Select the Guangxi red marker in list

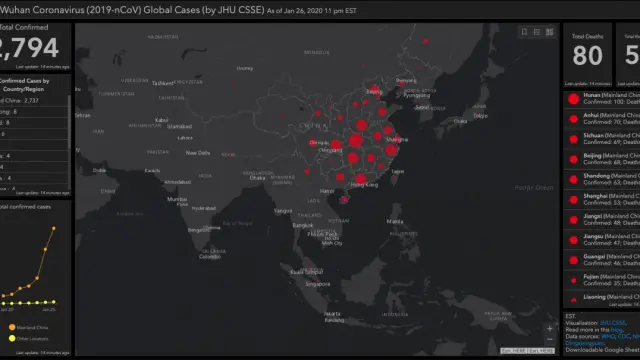coord(573,260)
